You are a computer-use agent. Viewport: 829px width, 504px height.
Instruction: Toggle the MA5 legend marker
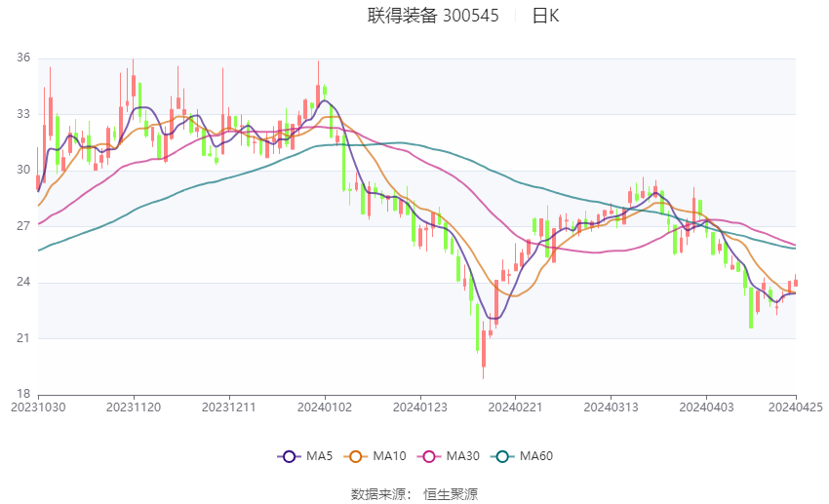point(289,456)
